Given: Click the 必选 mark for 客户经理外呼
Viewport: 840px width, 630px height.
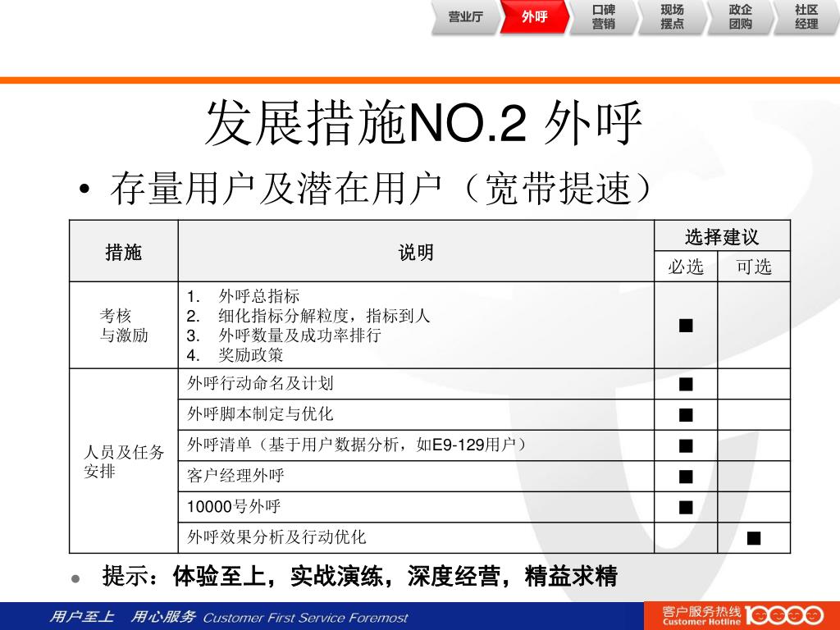Looking at the screenshot, I should pyautogui.click(x=686, y=477).
